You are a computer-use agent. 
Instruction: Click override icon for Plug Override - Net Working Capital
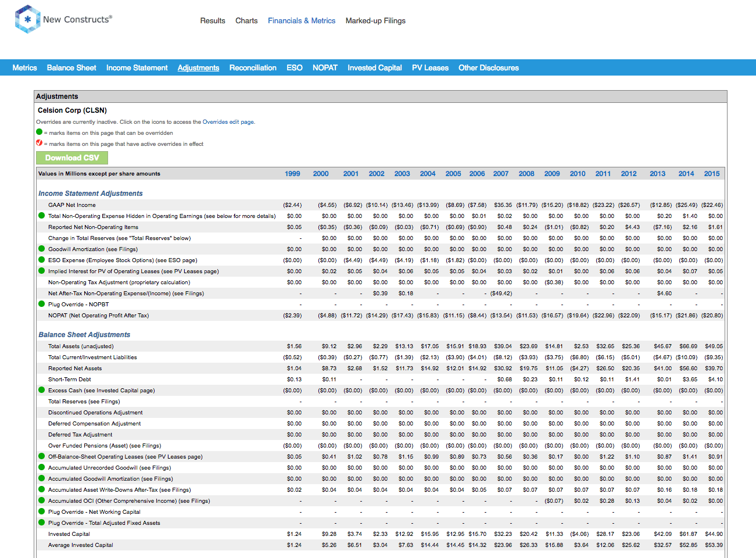[41, 512]
